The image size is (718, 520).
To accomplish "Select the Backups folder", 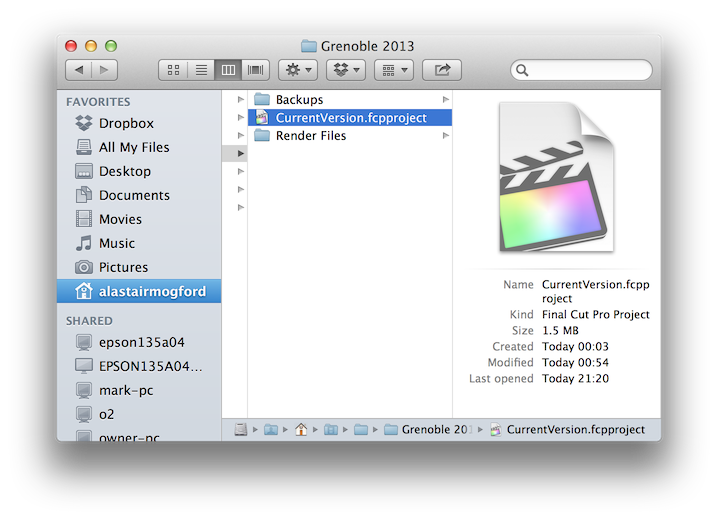I will 350,99.
